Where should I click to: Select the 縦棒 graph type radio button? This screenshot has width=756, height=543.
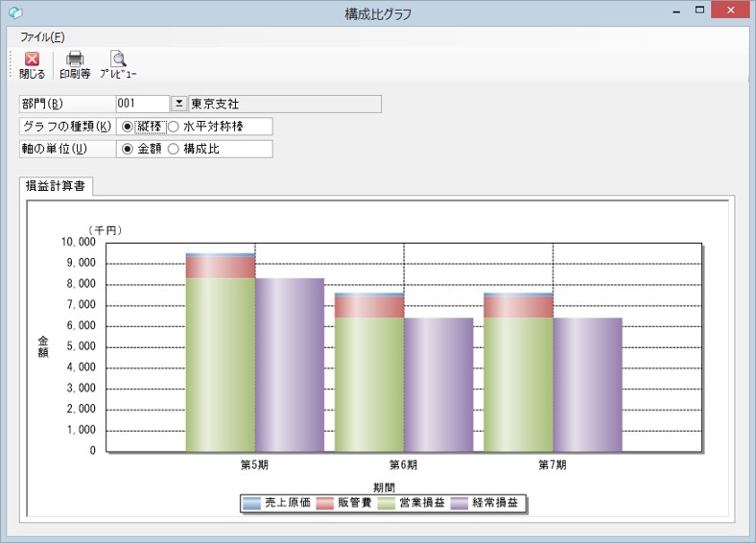[128, 127]
